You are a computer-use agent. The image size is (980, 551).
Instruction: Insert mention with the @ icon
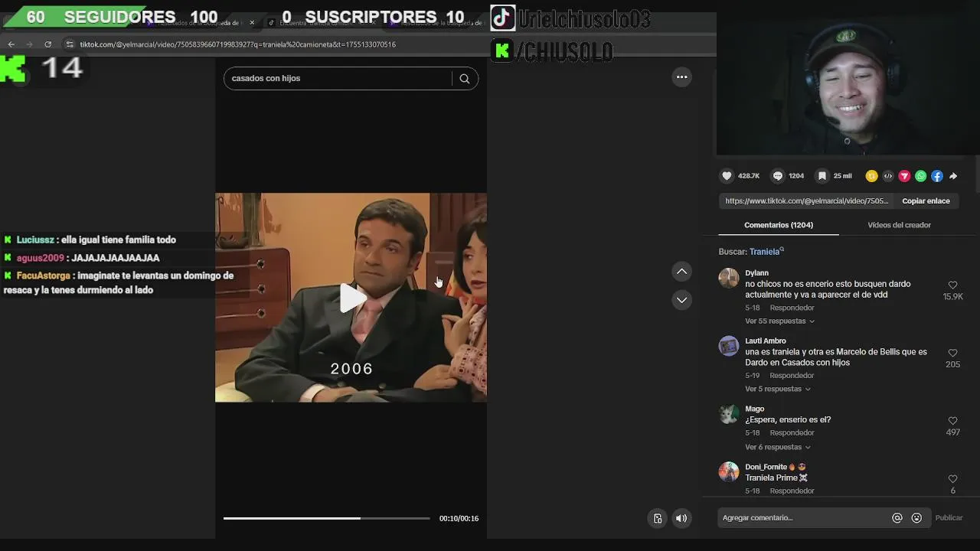[897, 518]
